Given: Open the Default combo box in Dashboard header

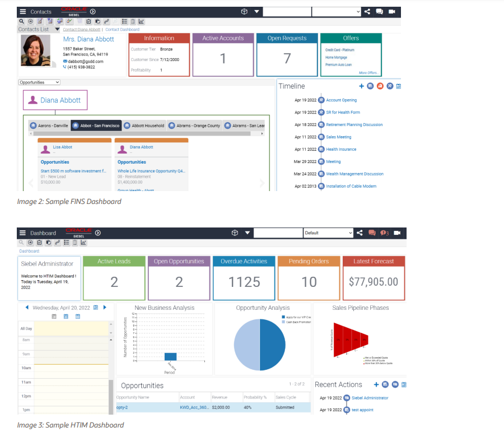Looking at the screenshot, I should (x=328, y=233).
